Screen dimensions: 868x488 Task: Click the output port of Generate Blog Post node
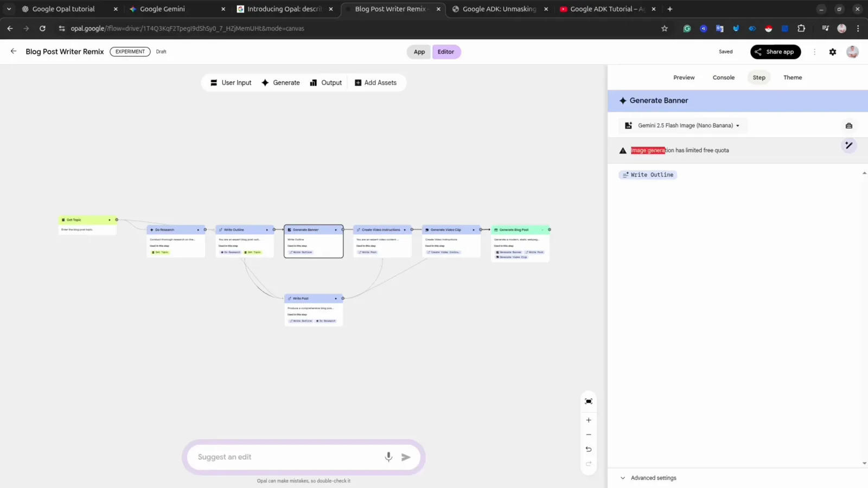550,230
